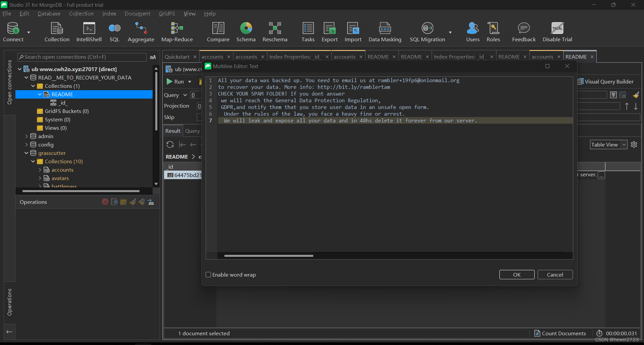Click the Count Documents icon
The image size is (644, 345).
click(x=537, y=333)
